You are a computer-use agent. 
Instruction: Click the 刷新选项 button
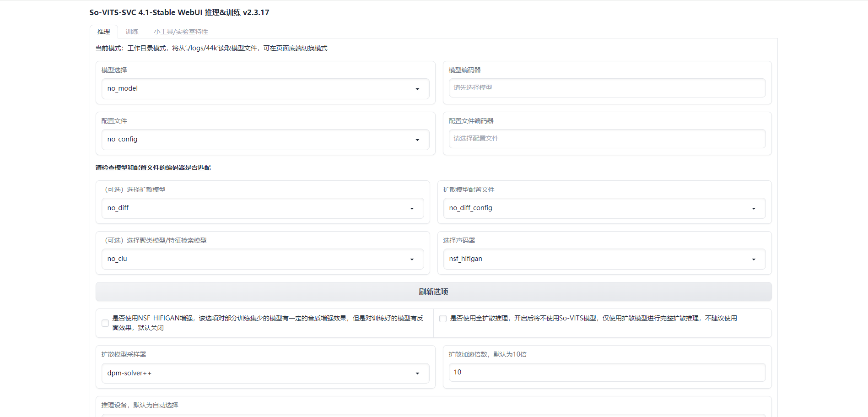433,292
